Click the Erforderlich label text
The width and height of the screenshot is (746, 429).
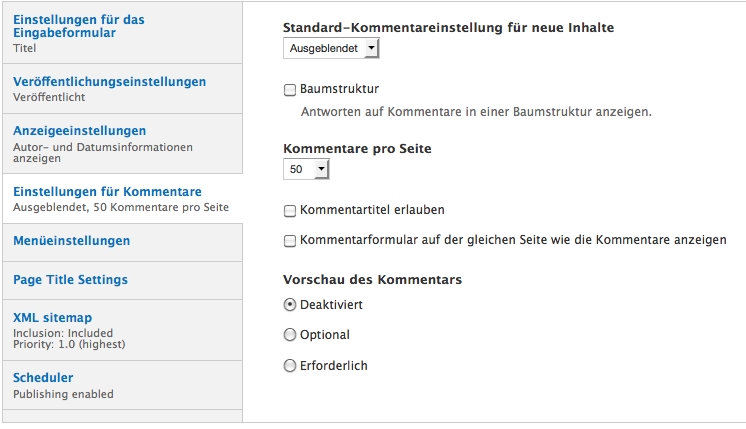pyautogui.click(x=334, y=366)
